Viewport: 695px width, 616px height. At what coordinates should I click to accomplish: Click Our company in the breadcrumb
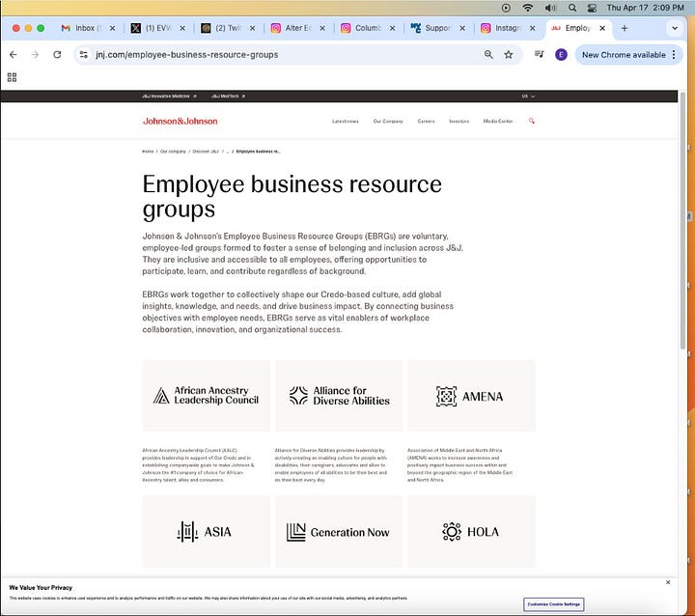pos(173,152)
